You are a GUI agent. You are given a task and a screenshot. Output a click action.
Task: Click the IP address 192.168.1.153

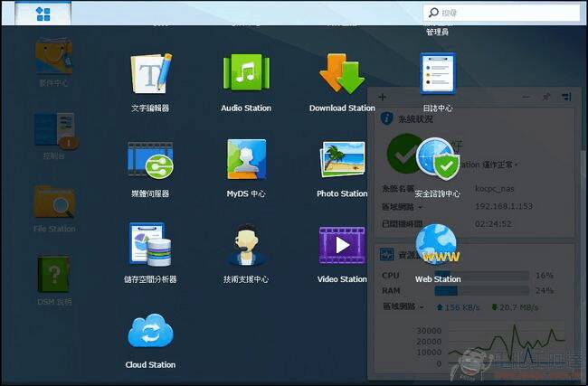504,206
